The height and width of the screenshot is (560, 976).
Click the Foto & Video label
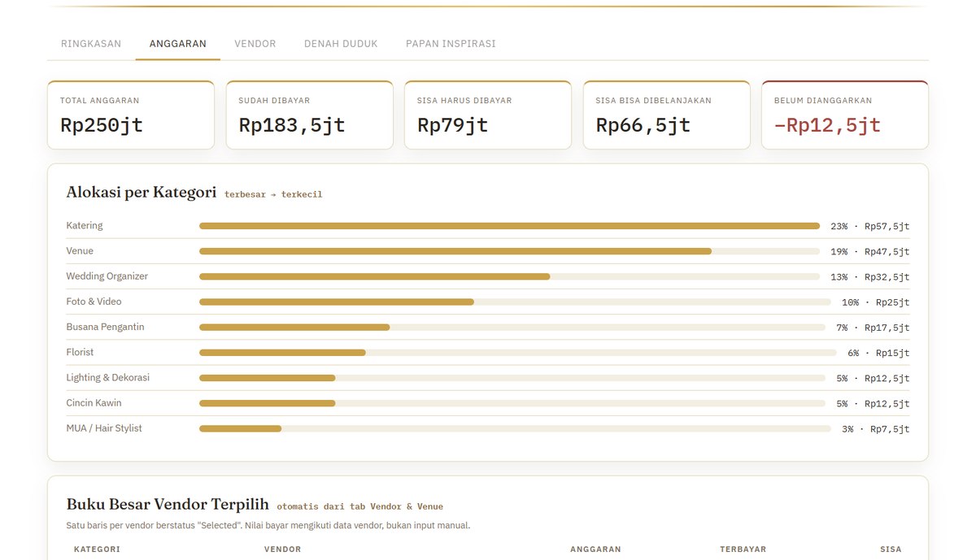click(94, 302)
